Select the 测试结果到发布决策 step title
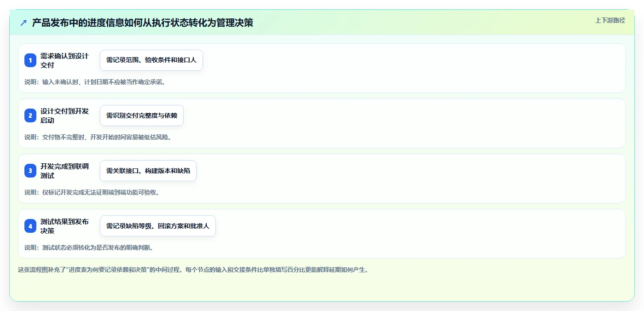 tap(64, 226)
